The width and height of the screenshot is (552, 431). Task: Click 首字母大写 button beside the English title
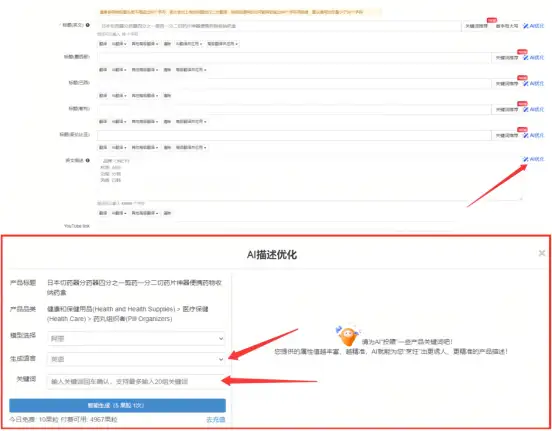[x=507, y=26]
